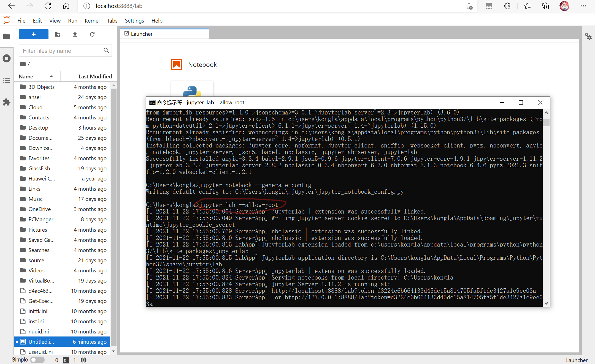
Task: Click the command palette icon in sidebar
Action: [6, 80]
